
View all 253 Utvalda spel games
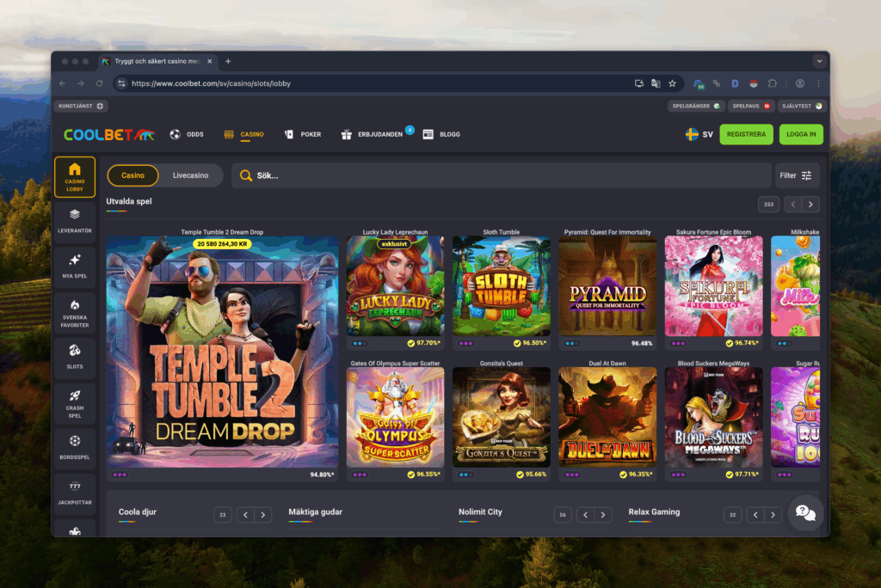pos(768,205)
